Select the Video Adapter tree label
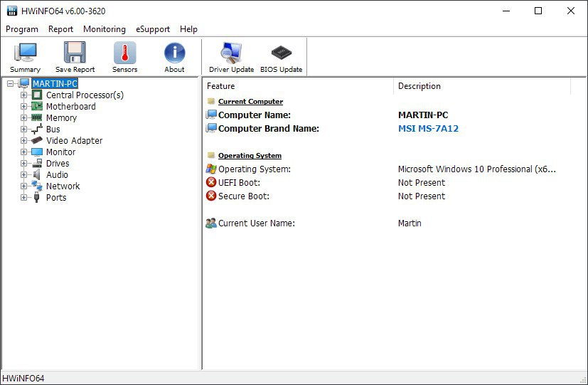Viewport: 588px width, 385px height. [x=74, y=140]
